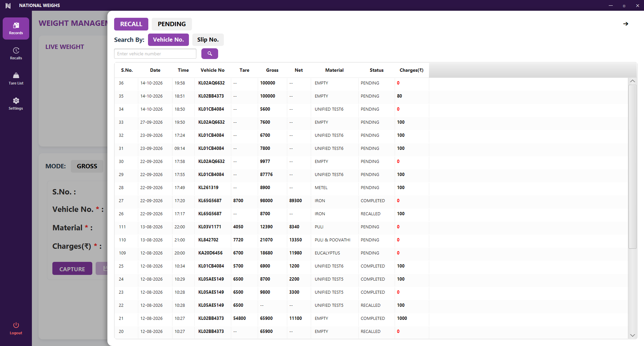Click S.No. column header
The image size is (644, 346).
coord(127,70)
